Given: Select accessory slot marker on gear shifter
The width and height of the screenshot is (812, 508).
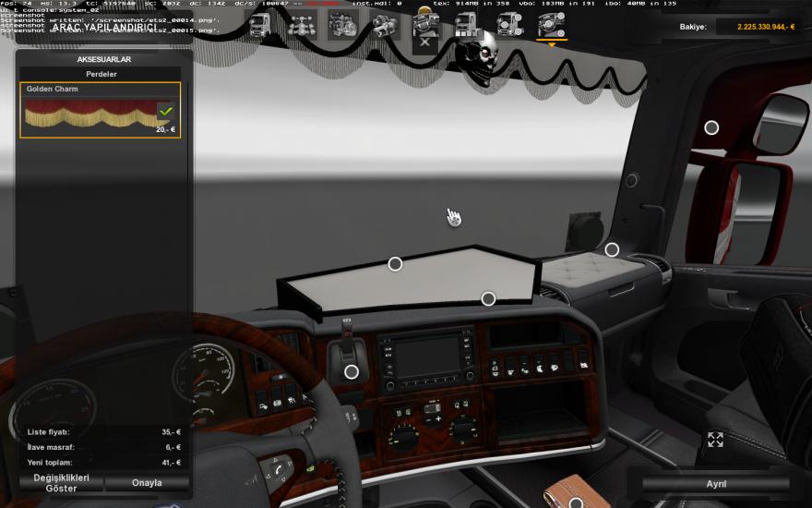Looking at the screenshot, I should (352, 372).
